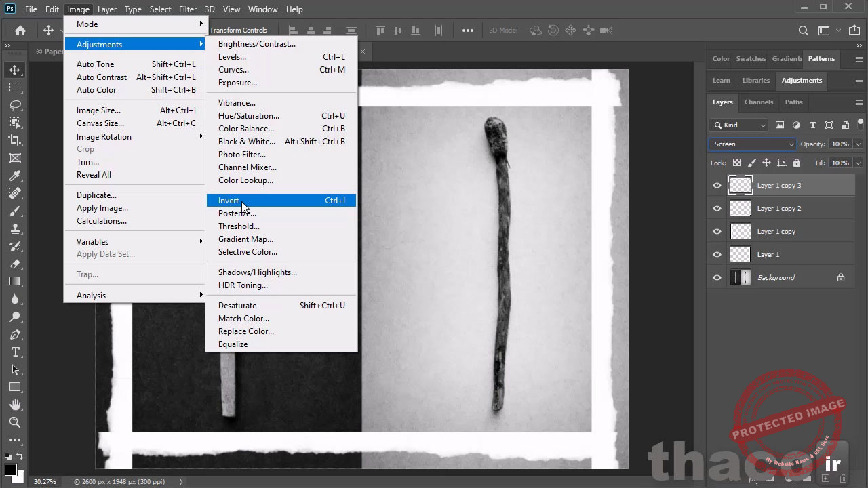868x488 pixels.
Task: Open the Screen blending mode dropdown
Action: click(x=751, y=144)
